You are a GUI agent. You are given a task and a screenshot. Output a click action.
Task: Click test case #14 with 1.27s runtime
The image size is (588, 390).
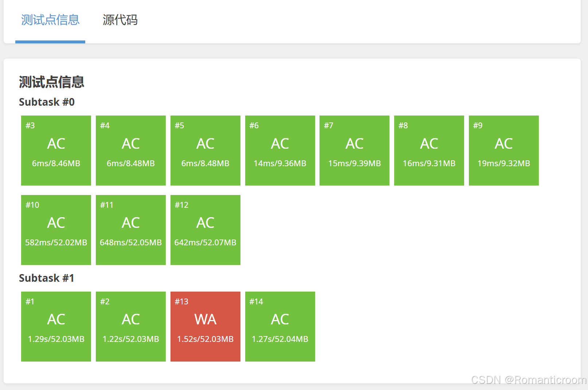click(280, 326)
